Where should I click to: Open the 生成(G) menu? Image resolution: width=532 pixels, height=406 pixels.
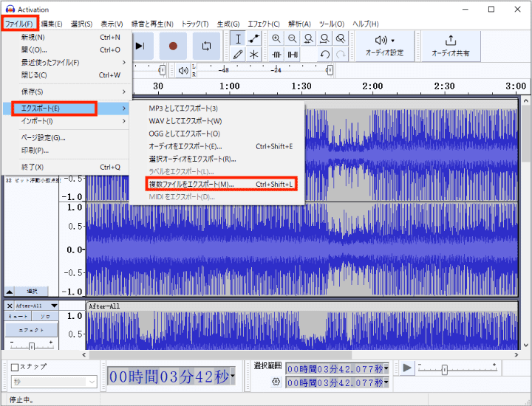pyautogui.click(x=228, y=24)
